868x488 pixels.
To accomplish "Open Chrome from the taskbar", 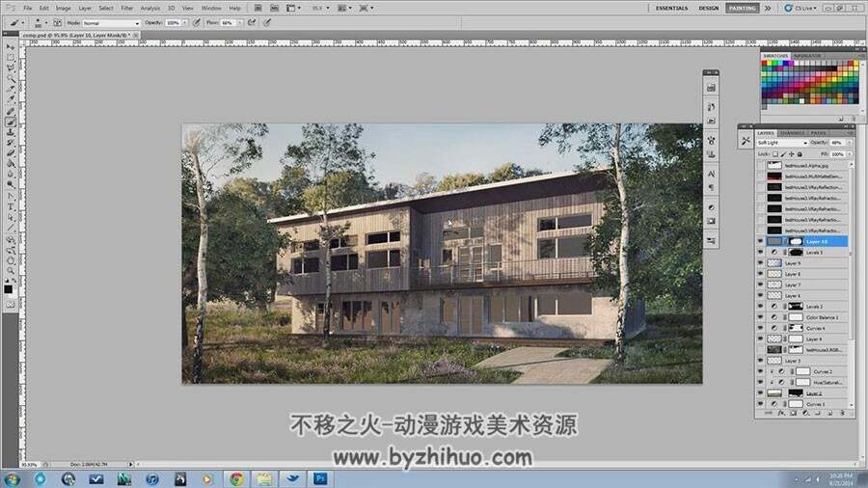I will (236, 479).
